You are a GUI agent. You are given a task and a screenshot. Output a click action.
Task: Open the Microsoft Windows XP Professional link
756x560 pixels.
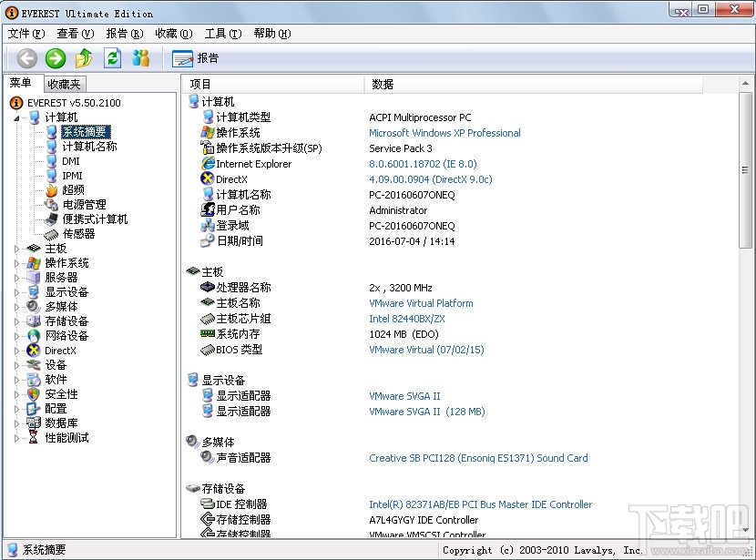point(444,132)
